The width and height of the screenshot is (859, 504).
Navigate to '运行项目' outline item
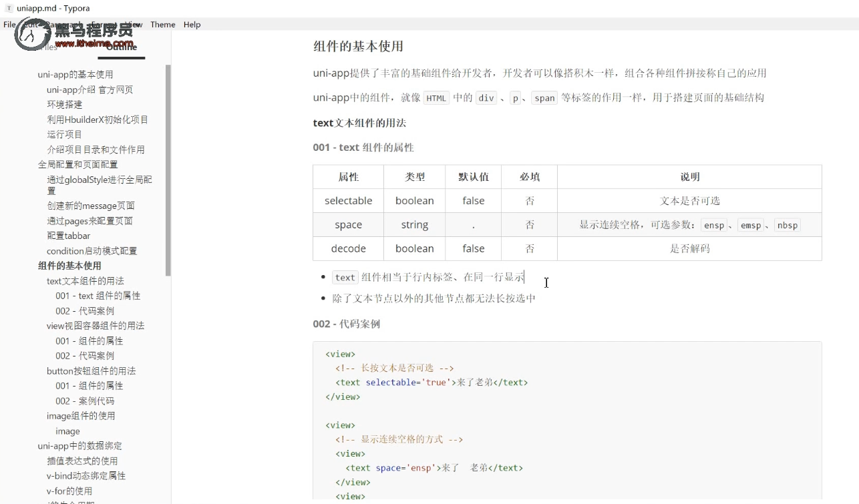coord(65,134)
